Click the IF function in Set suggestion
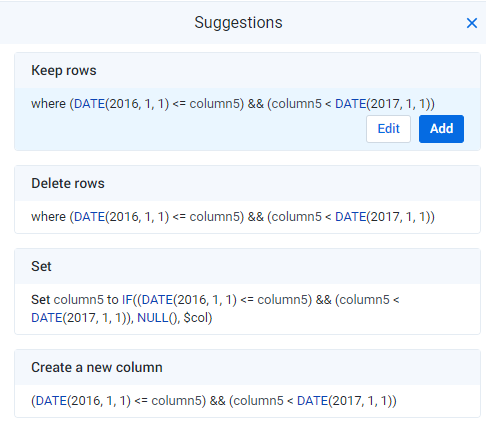This screenshot has width=486, height=424. coord(127,300)
